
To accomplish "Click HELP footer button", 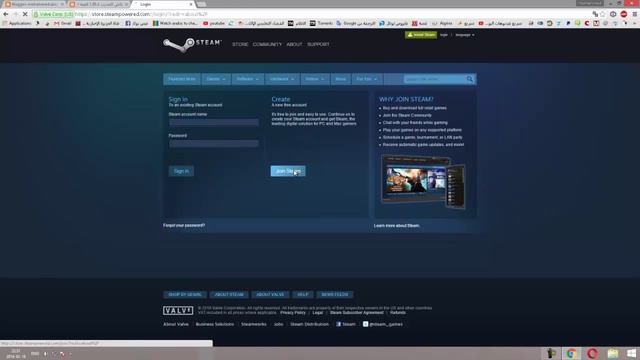I will (303, 294).
